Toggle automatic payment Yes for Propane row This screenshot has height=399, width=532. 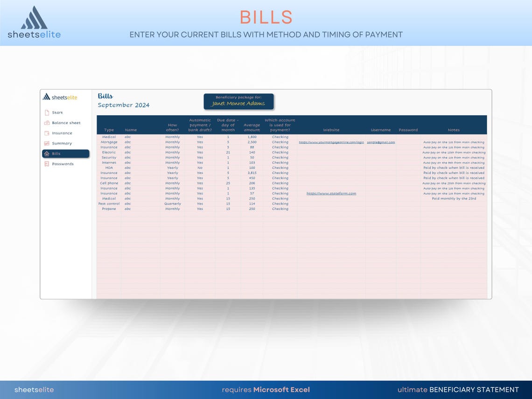200,209
